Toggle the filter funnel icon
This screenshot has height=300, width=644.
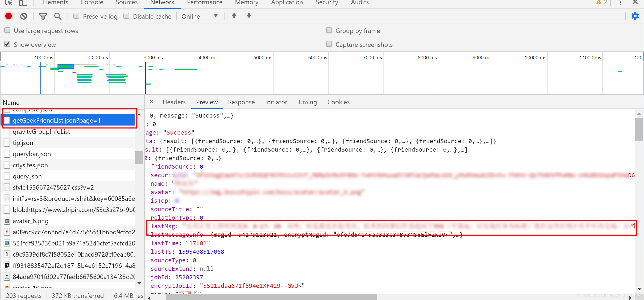point(43,16)
